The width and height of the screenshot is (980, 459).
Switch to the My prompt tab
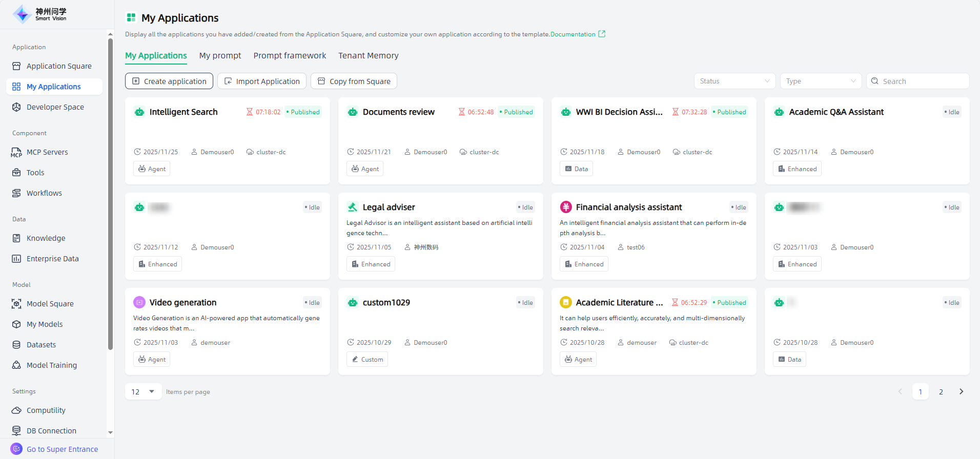coord(220,56)
